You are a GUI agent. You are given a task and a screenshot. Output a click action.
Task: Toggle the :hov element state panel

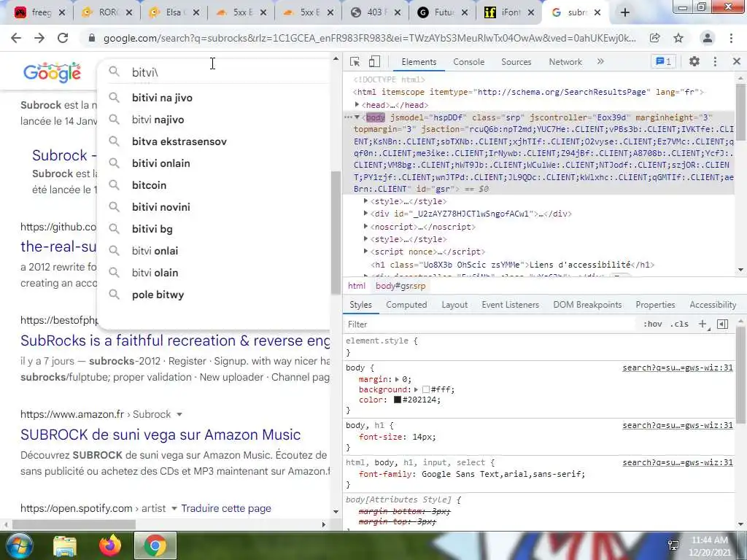pyautogui.click(x=653, y=324)
